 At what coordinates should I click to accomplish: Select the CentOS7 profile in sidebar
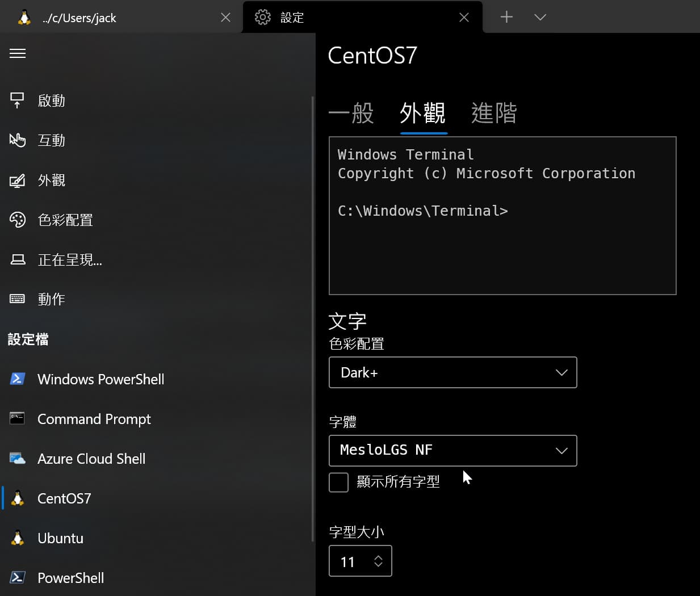[x=156, y=498]
